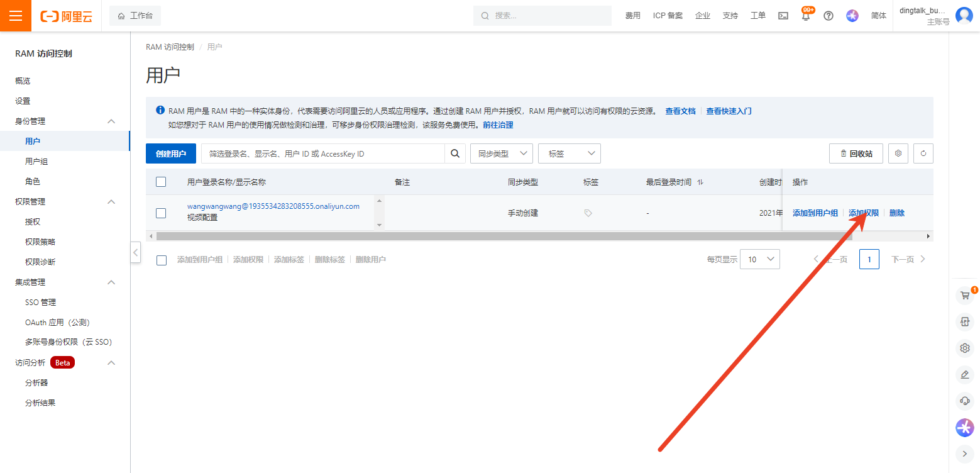Open the help question mark icon
This screenshot has width=980, height=473.
coord(829,16)
